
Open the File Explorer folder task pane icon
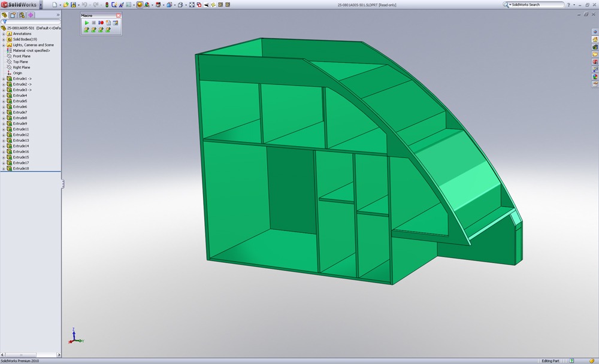(x=595, y=54)
